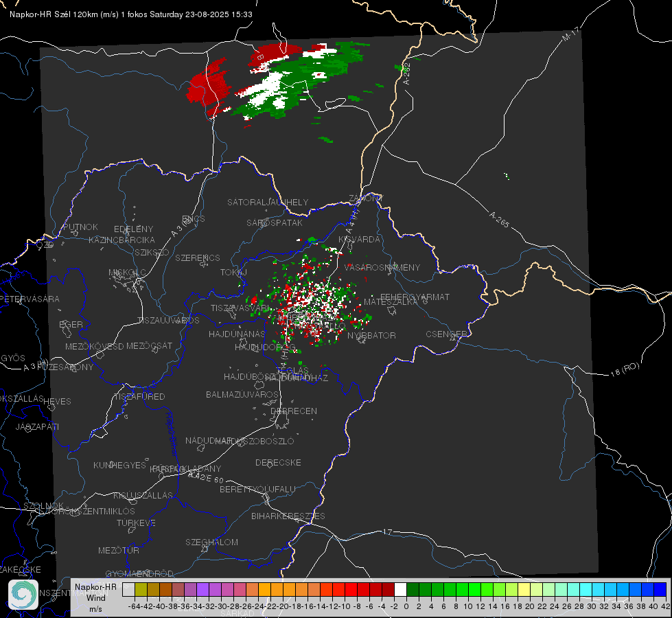Click the SÁTORALJAÚJHELY label
Image resolution: width=672 pixels, height=618 pixels.
click(268, 202)
